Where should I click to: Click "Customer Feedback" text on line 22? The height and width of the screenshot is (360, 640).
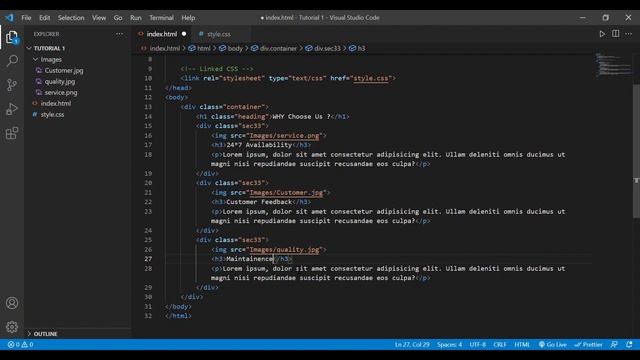259,202
